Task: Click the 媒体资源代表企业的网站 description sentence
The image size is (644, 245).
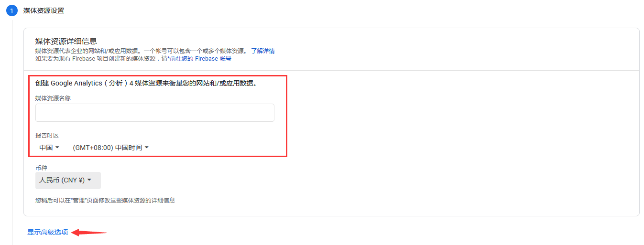Action: pos(142,51)
